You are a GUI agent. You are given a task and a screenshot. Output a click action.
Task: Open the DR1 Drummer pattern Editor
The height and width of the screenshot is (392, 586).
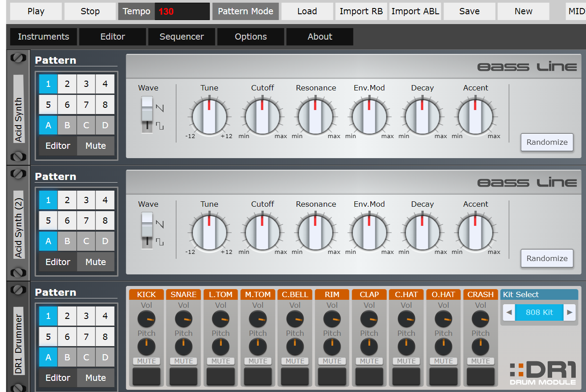pyautogui.click(x=58, y=378)
